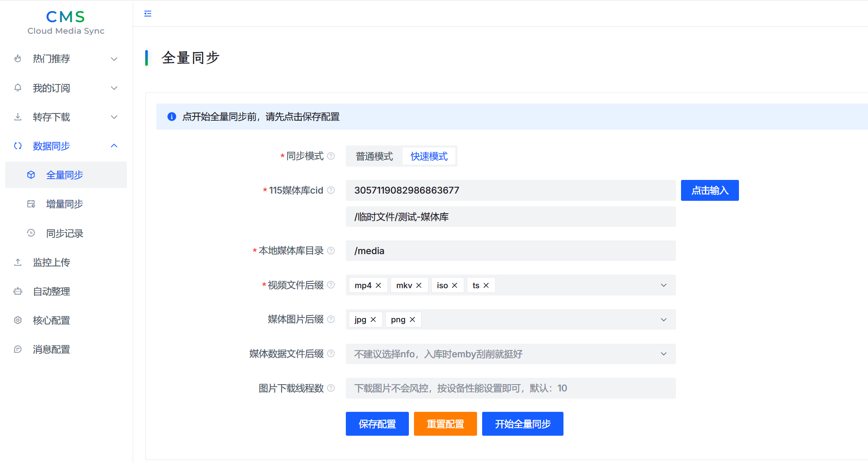Open the 媒体数据文件后缀 dropdown
The height and width of the screenshot is (463, 868).
(663, 353)
